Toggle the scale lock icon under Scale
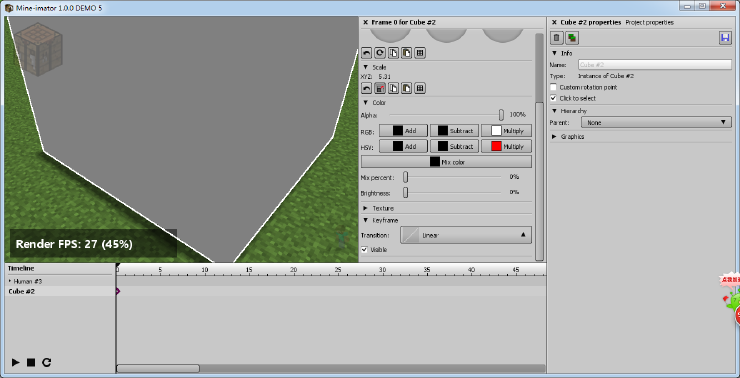The width and height of the screenshot is (740, 378). coord(380,88)
